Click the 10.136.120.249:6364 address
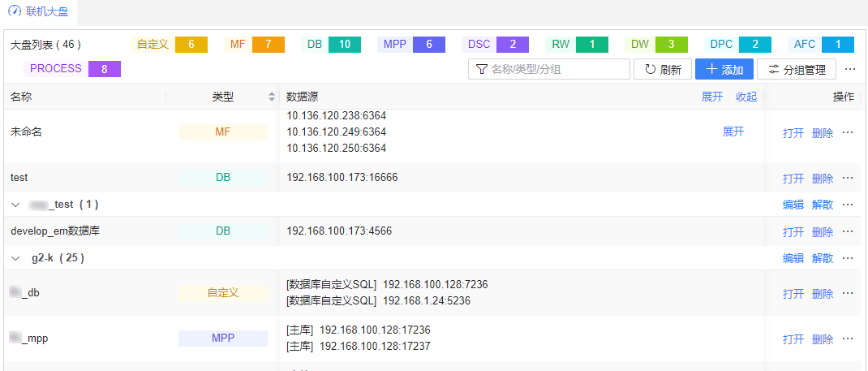Image resolution: width=868 pixels, height=371 pixels. pos(337,132)
